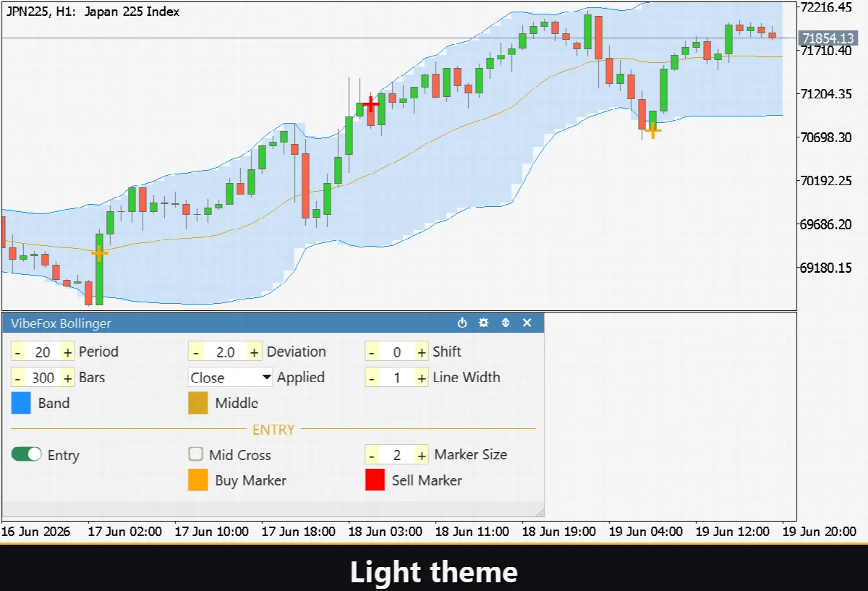Screen dimensions: 868x591
Task: Decrease Marker Size with the minus button
Action: click(372, 455)
